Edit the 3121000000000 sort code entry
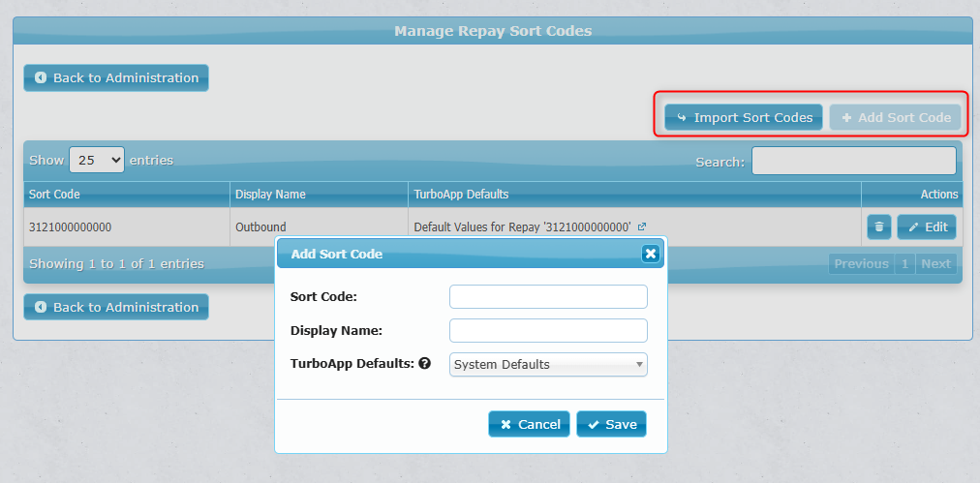 (927, 226)
